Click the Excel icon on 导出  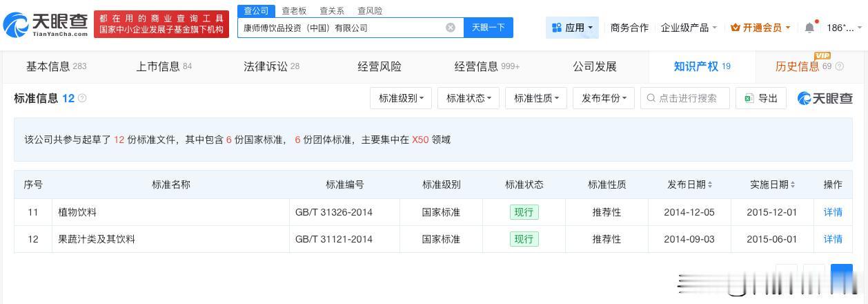[749, 98]
